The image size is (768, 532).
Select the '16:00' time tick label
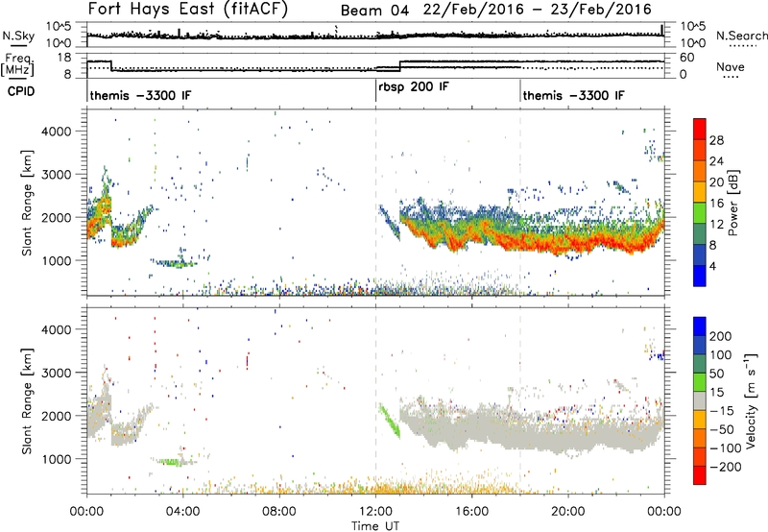tap(471, 512)
